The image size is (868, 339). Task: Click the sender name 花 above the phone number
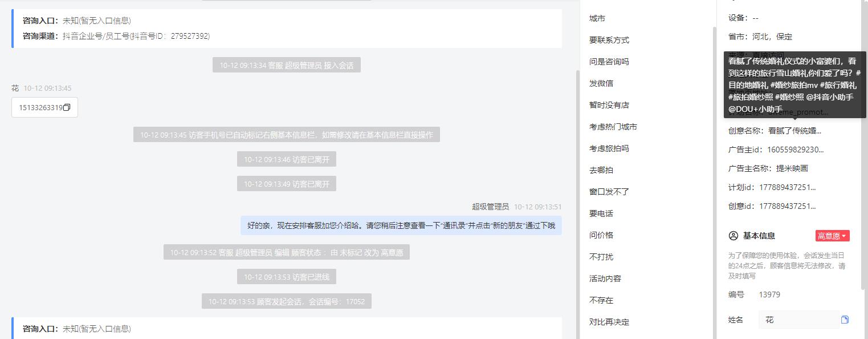[x=15, y=88]
